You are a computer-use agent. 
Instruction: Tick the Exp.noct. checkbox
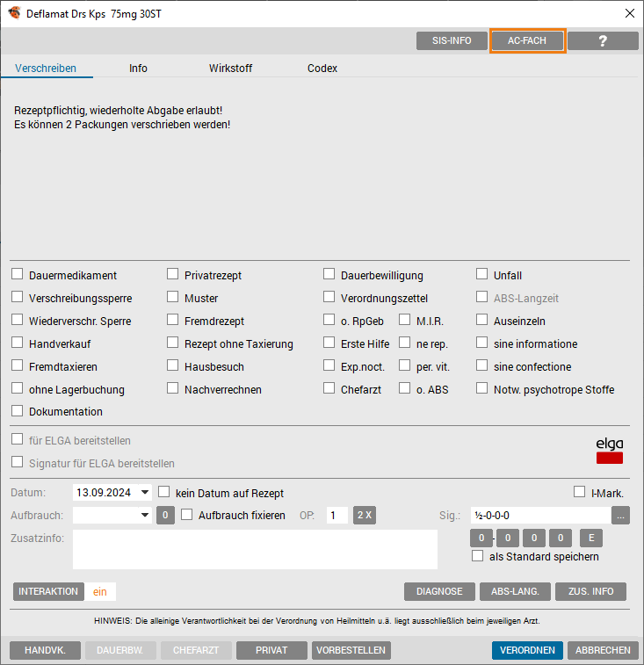pyautogui.click(x=329, y=365)
